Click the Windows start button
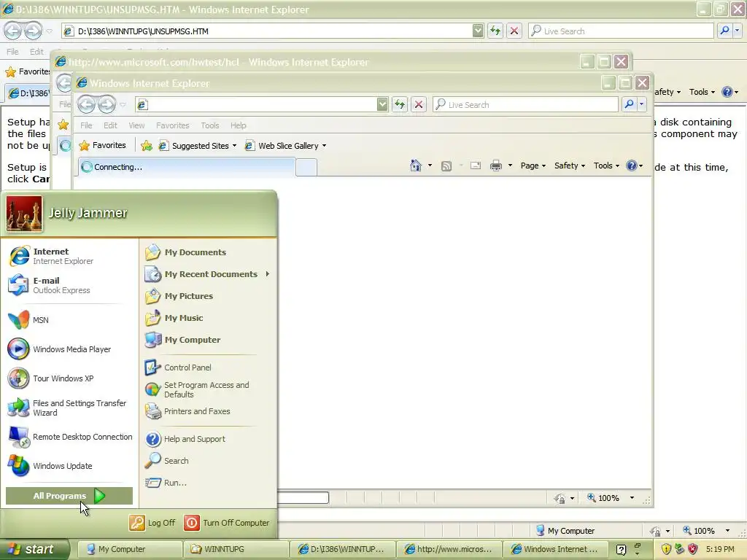Screen dimensions: 747x560 tap(34, 549)
